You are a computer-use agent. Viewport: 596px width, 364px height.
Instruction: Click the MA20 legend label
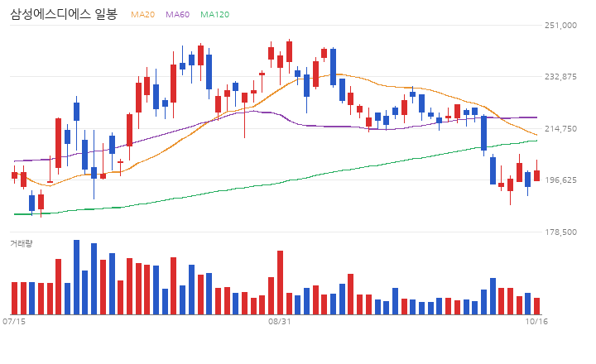click(x=142, y=14)
